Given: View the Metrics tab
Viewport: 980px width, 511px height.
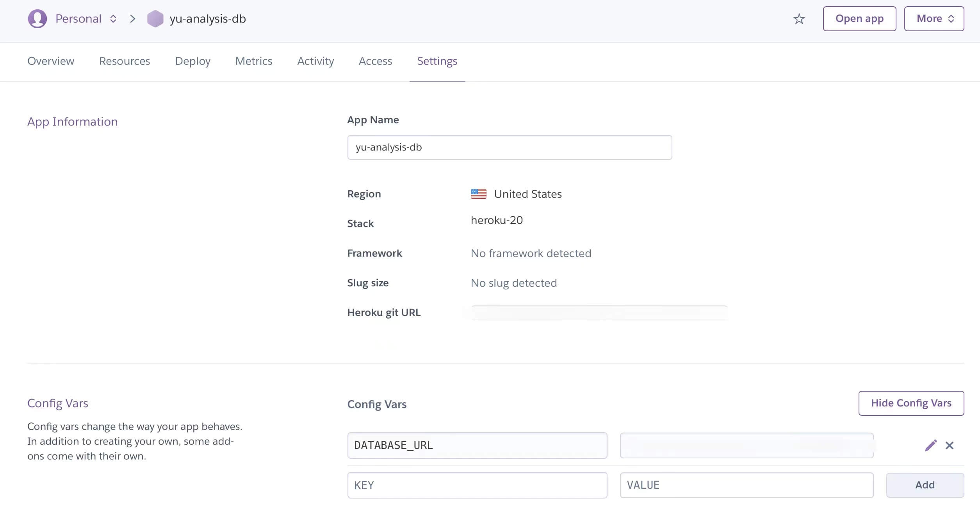Looking at the screenshot, I should [254, 61].
